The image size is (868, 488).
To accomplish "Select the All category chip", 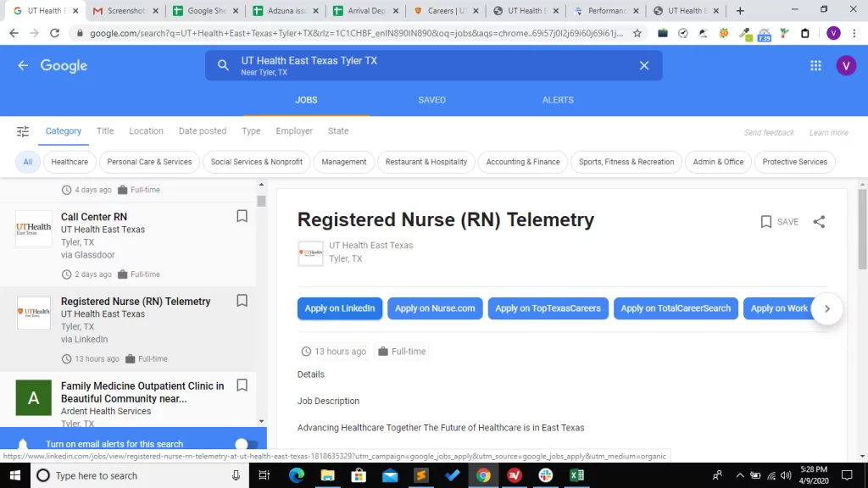I will (28, 162).
